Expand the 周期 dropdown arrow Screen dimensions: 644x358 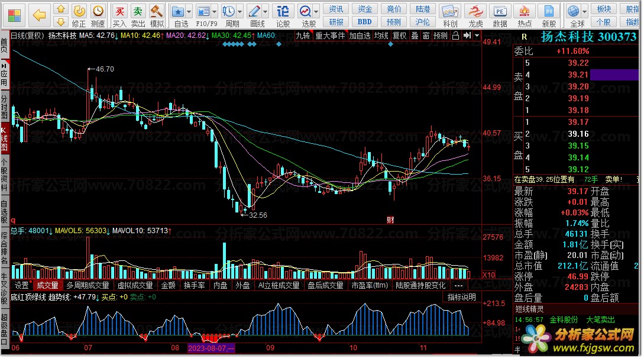[x=240, y=11]
